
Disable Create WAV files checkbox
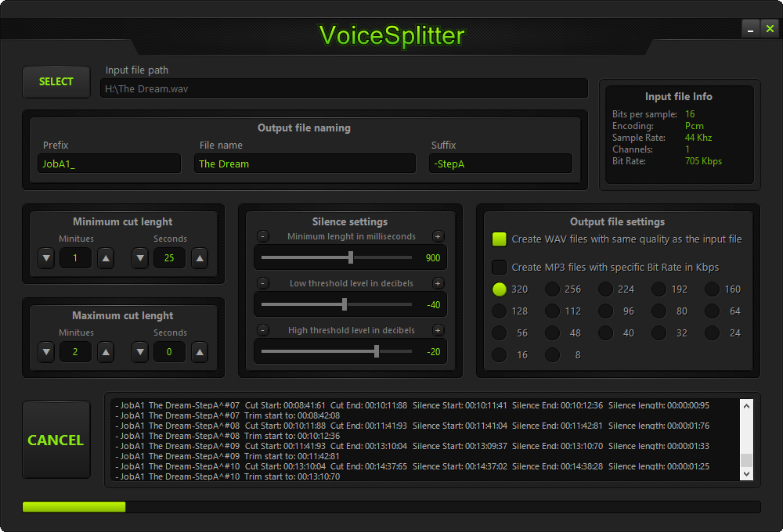coord(499,239)
